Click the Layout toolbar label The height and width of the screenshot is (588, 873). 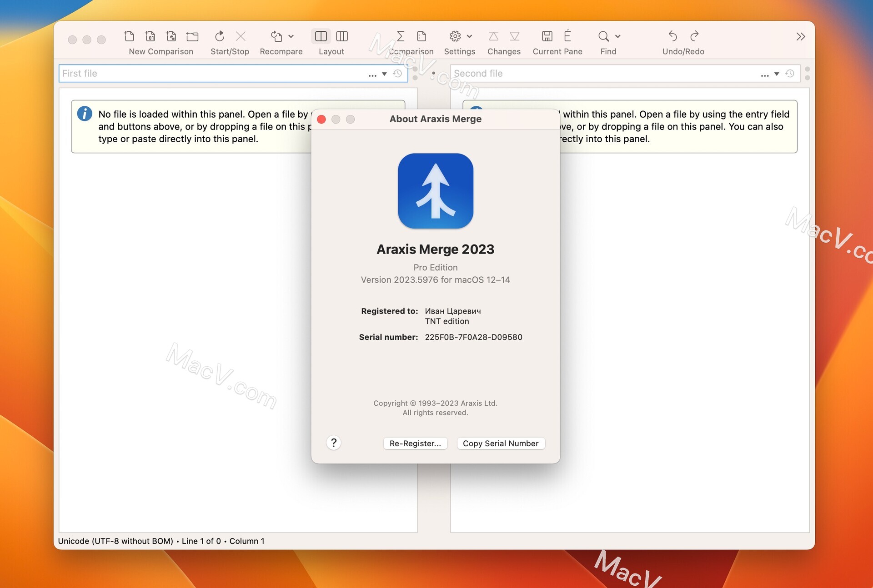pos(331,52)
